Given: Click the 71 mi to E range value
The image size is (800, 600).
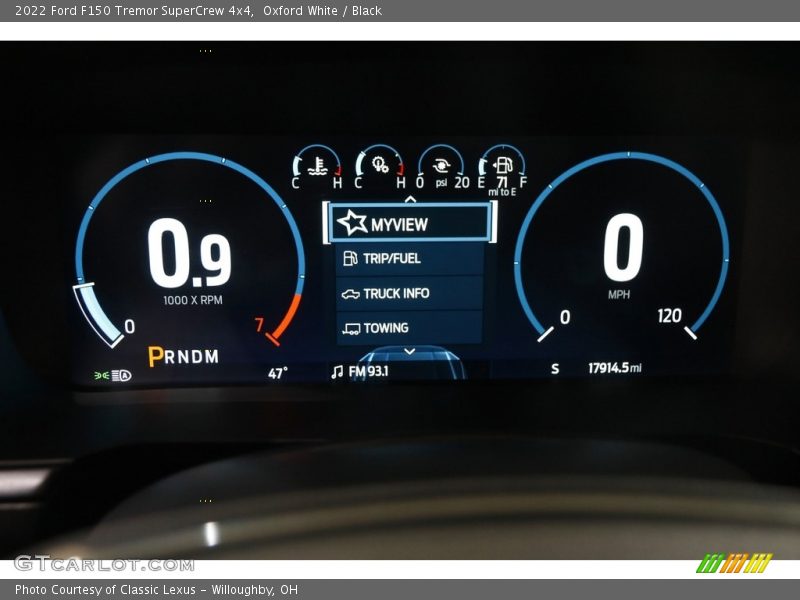Looking at the screenshot, I should (502, 186).
